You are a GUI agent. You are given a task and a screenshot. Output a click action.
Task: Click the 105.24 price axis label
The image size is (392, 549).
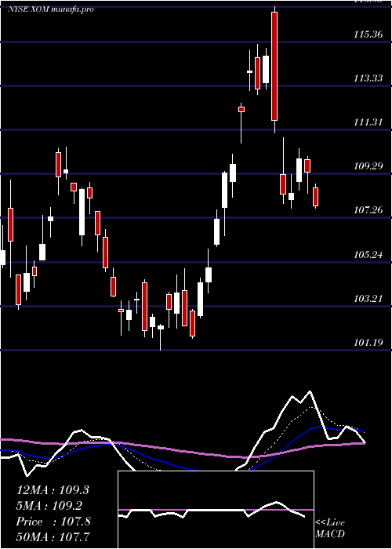[368, 255]
